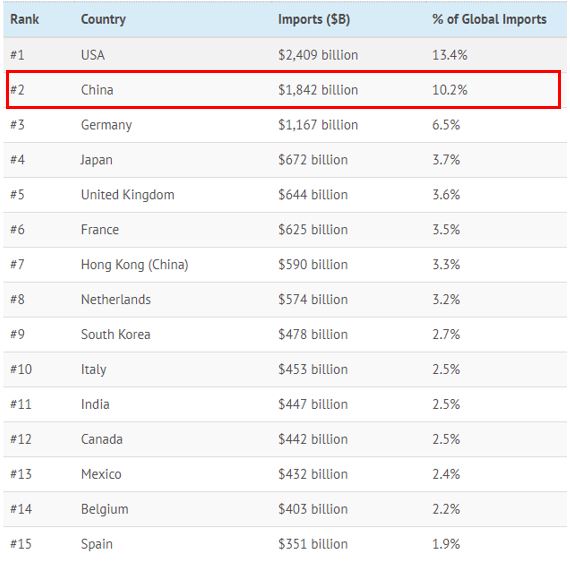Select the Canada country cell

click(101, 439)
